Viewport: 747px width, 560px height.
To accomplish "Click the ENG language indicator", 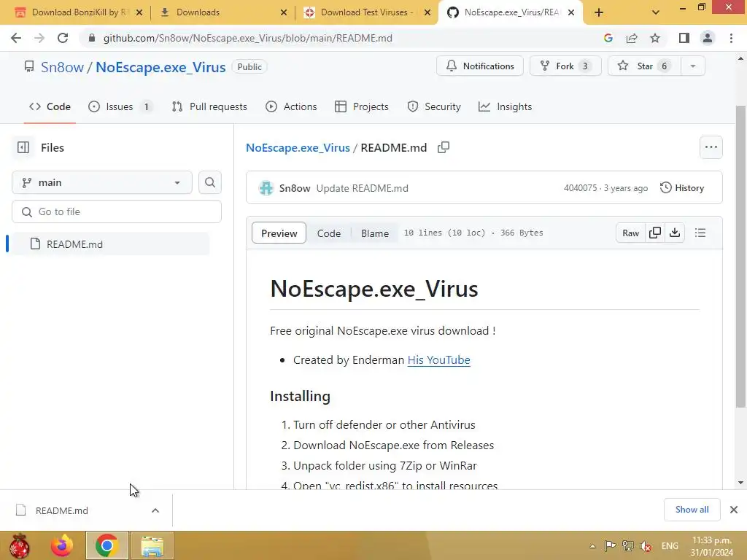I will point(670,546).
